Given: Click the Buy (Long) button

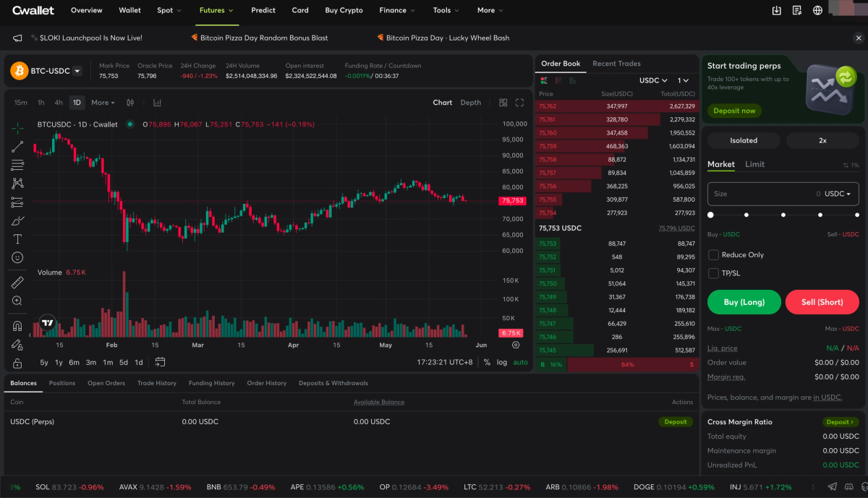Looking at the screenshot, I should pyautogui.click(x=744, y=302).
